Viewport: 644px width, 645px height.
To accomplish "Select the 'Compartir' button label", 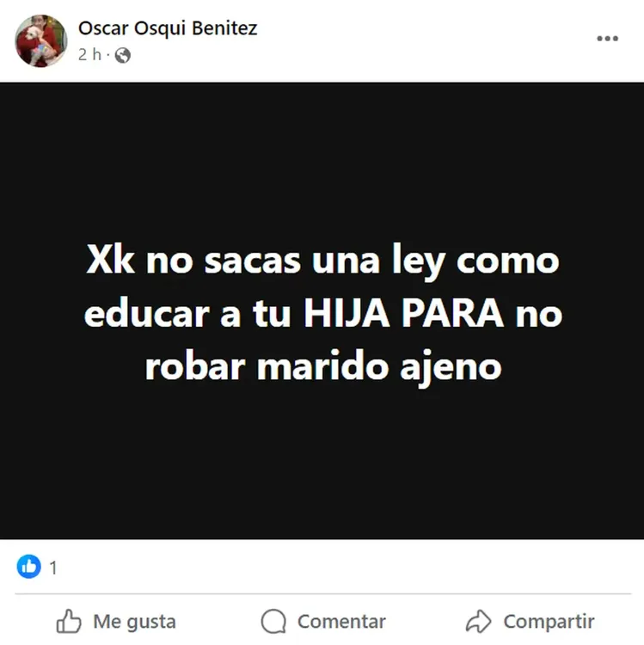I will click(x=549, y=622).
